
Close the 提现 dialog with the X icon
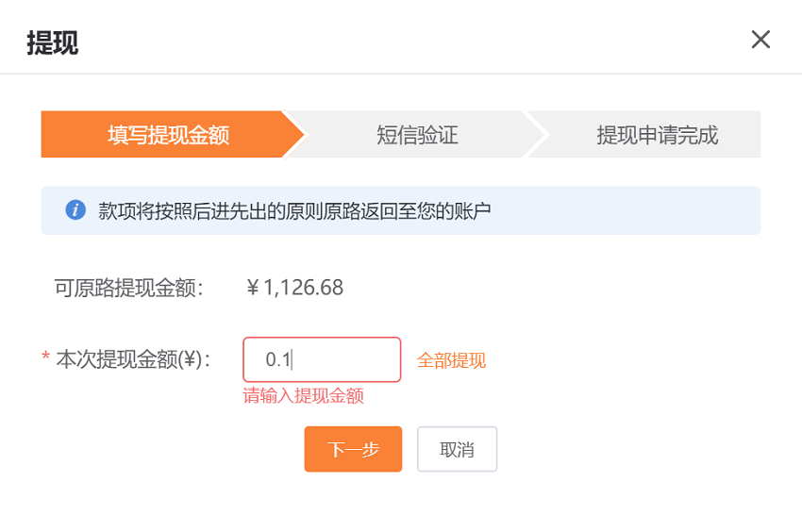pos(760,40)
